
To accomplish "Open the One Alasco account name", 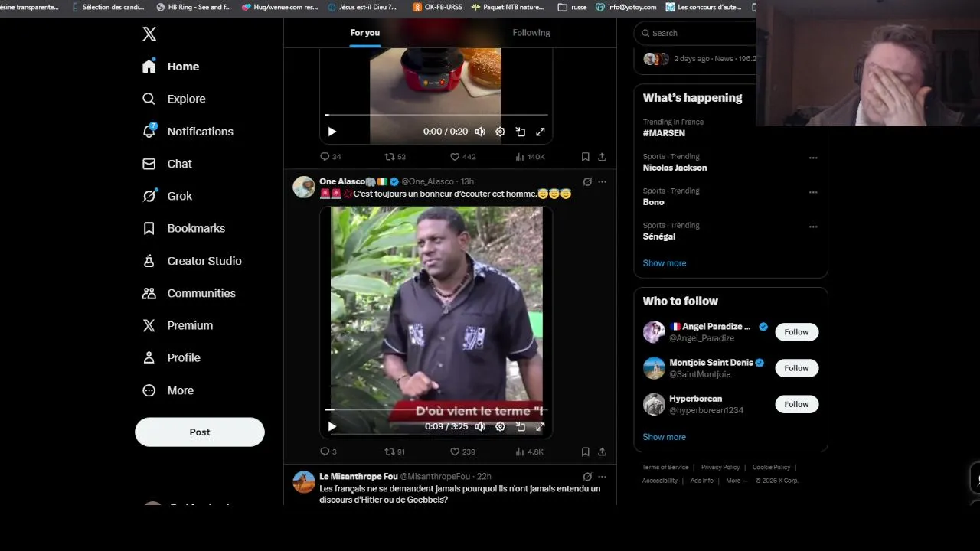I will 341,181.
